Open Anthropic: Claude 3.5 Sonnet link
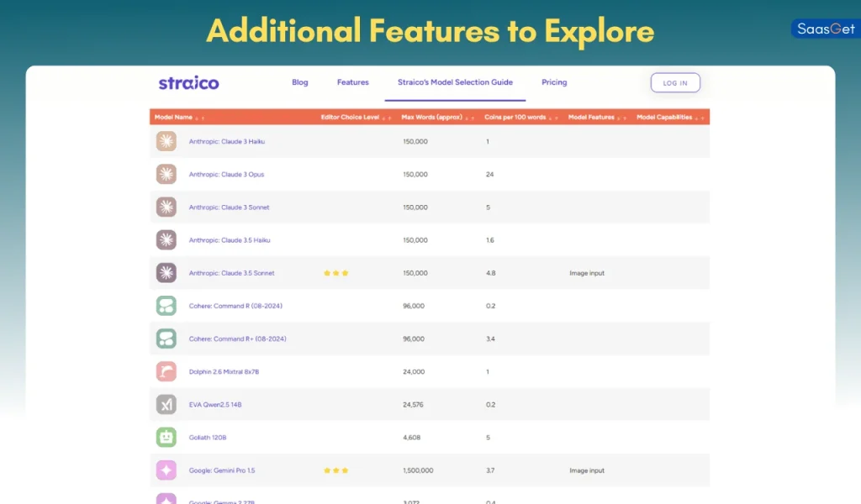Viewport: 861px width, 504px height. click(x=232, y=273)
